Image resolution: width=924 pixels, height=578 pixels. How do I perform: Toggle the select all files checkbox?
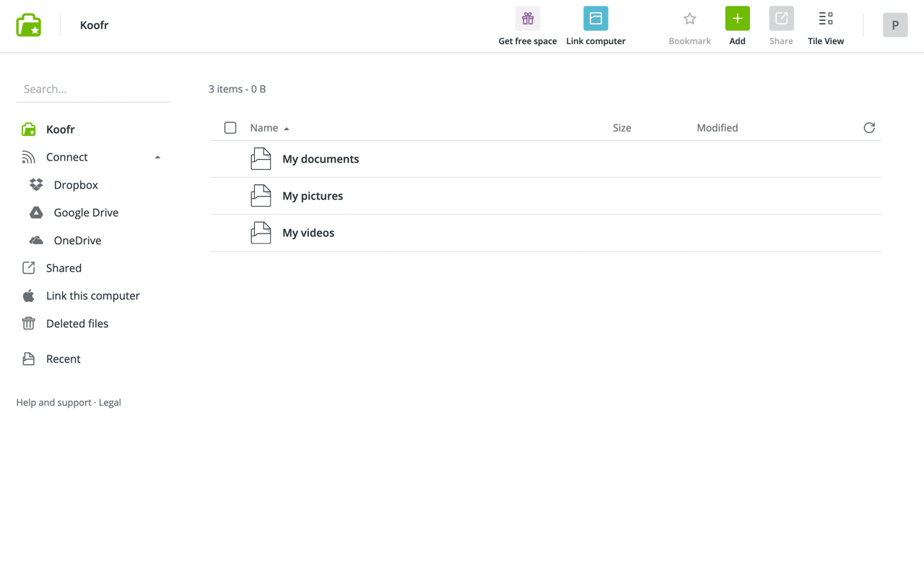[x=230, y=128]
